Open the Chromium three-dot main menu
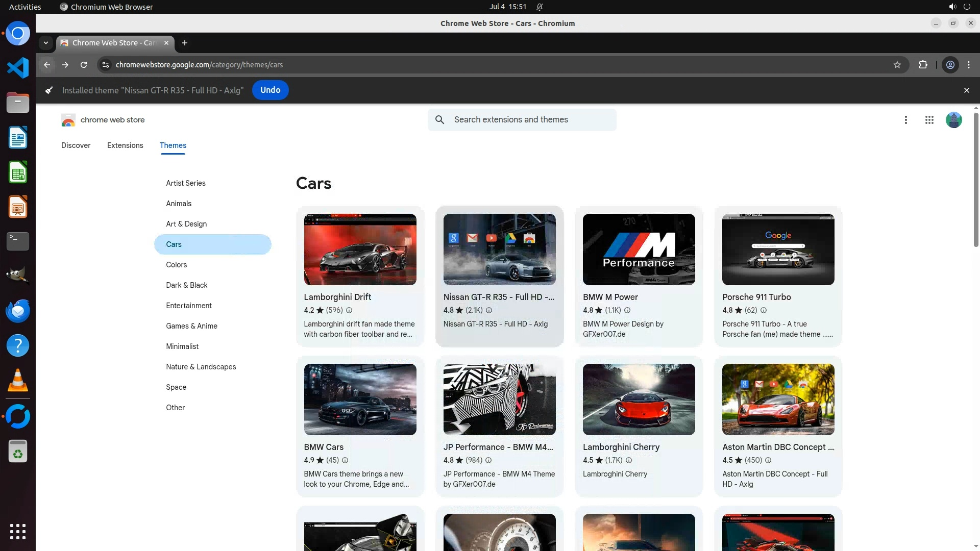 pos(969,65)
